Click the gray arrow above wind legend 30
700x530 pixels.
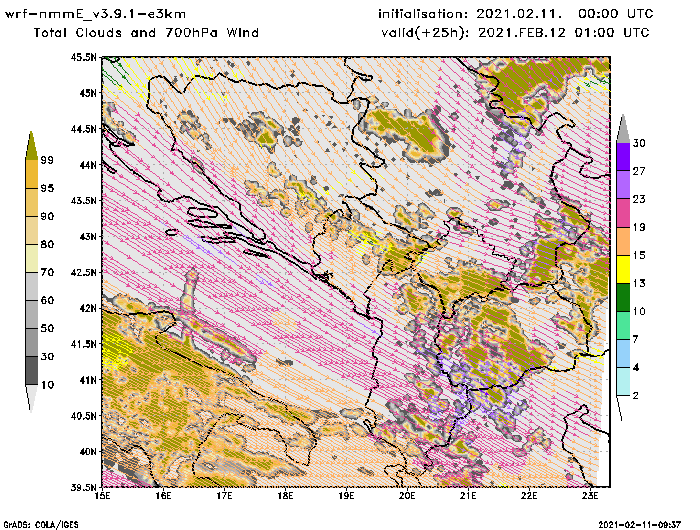pos(623,129)
